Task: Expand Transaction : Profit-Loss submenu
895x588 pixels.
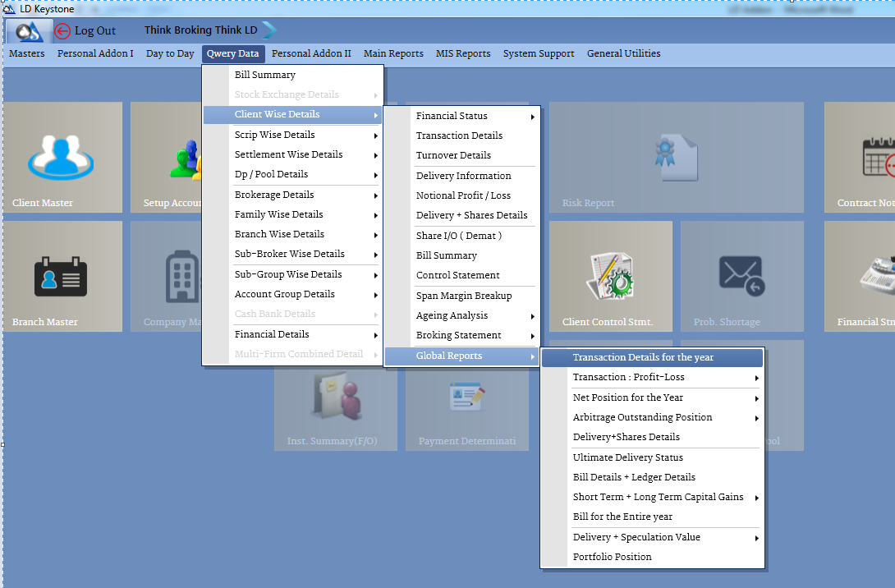Action: click(652, 378)
